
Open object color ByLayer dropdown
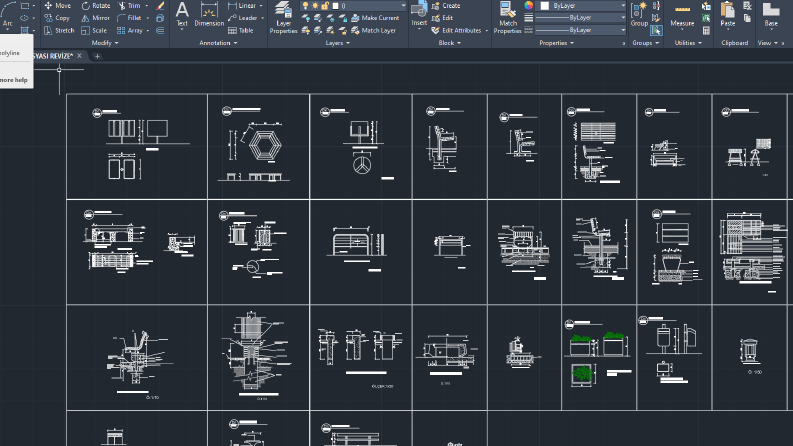pyautogui.click(x=623, y=6)
